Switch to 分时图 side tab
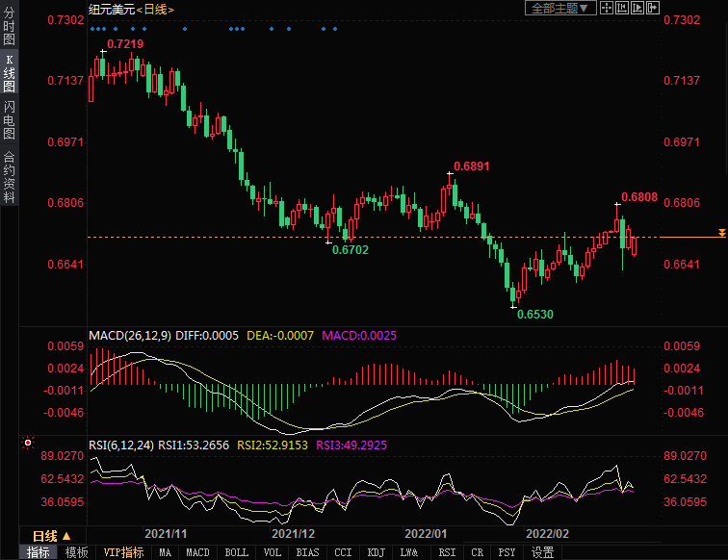Image resolution: width=728 pixels, height=560 pixels. click(x=9, y=28)
